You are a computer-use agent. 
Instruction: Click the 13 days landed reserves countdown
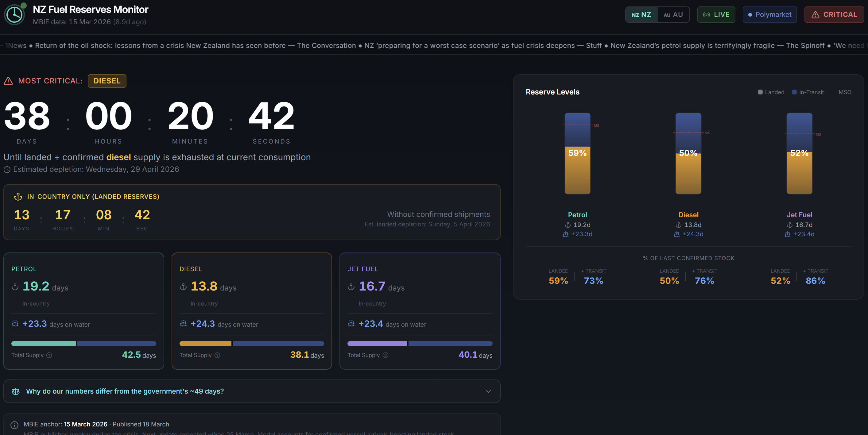(x=22, y=215)
